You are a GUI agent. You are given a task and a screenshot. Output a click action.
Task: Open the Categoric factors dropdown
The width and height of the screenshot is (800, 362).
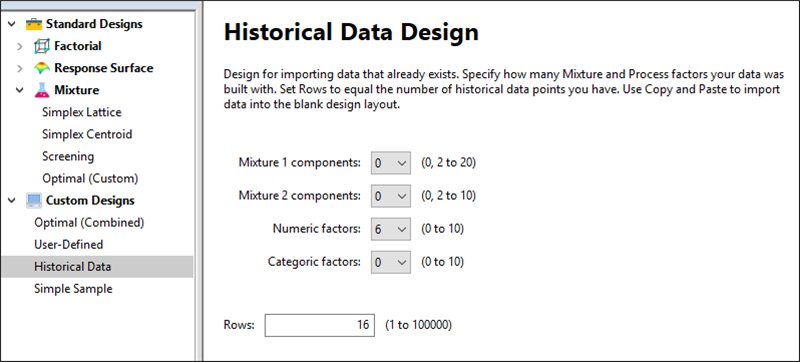(x=391, y=262)
